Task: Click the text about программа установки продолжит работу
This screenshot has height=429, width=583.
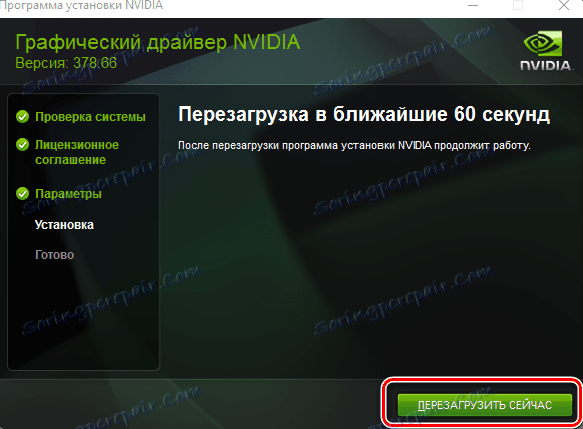Action: tap(354, 145)
